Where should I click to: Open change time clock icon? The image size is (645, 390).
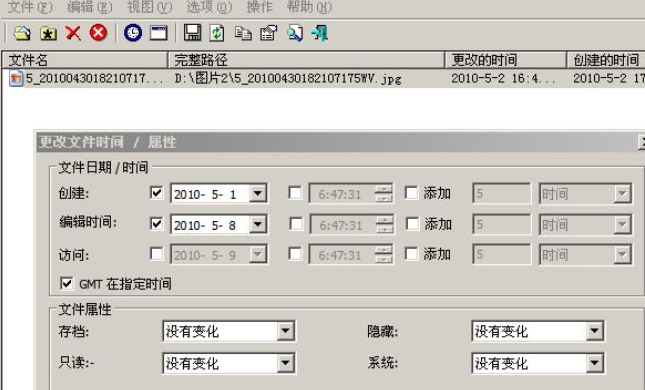click(x=133, y=32)
